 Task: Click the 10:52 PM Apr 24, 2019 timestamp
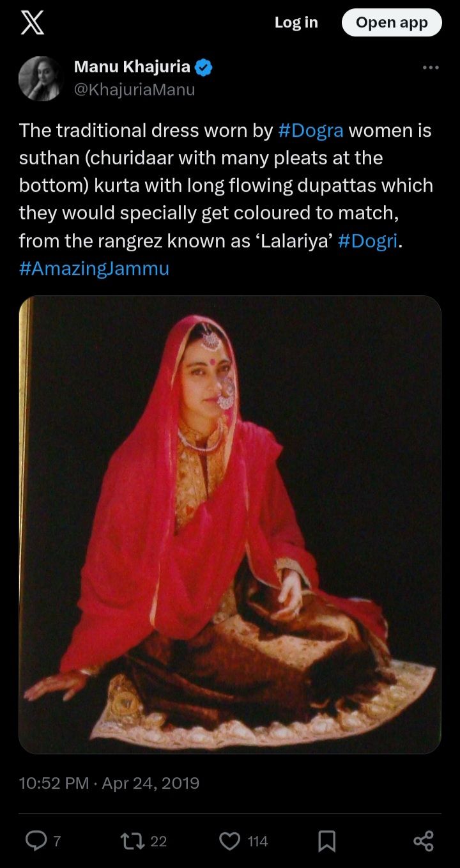(x=109, y=783)
